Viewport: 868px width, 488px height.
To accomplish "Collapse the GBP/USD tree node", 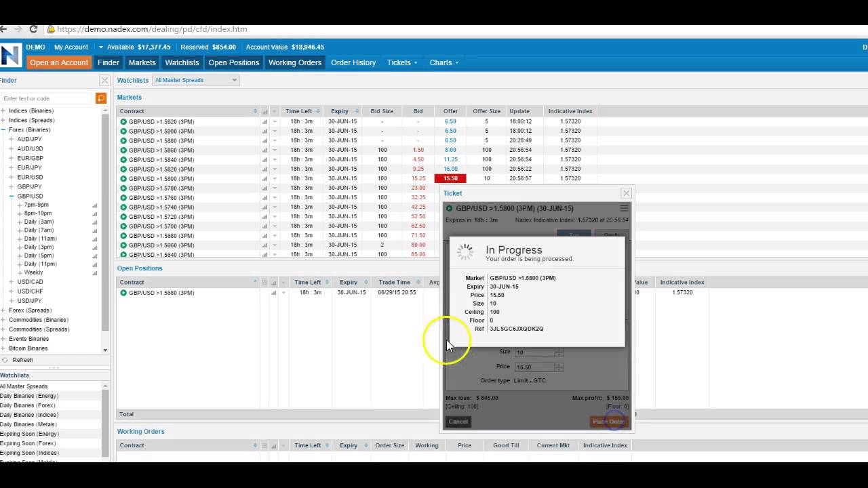I will [x=12, y=196].
